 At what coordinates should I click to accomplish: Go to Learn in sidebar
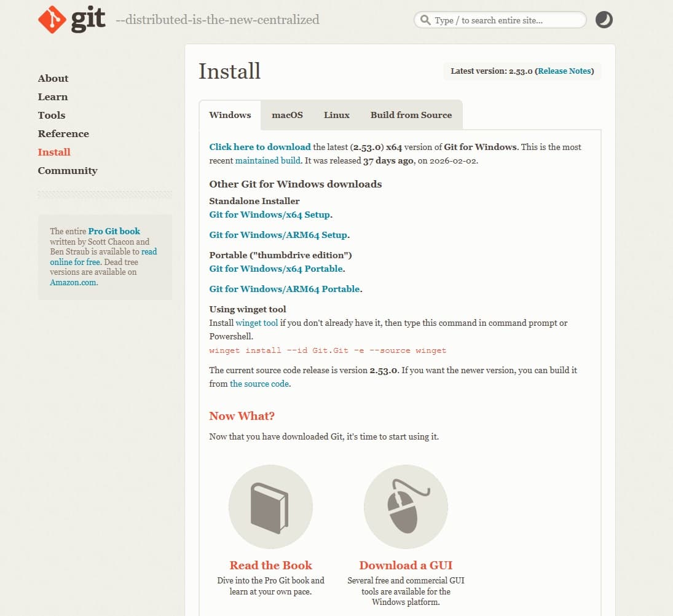53,97
